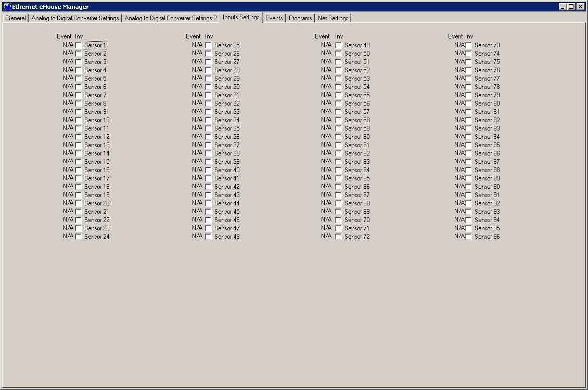
Task: Check the Inv box for Sensor 85
Action: pos(468,145)
